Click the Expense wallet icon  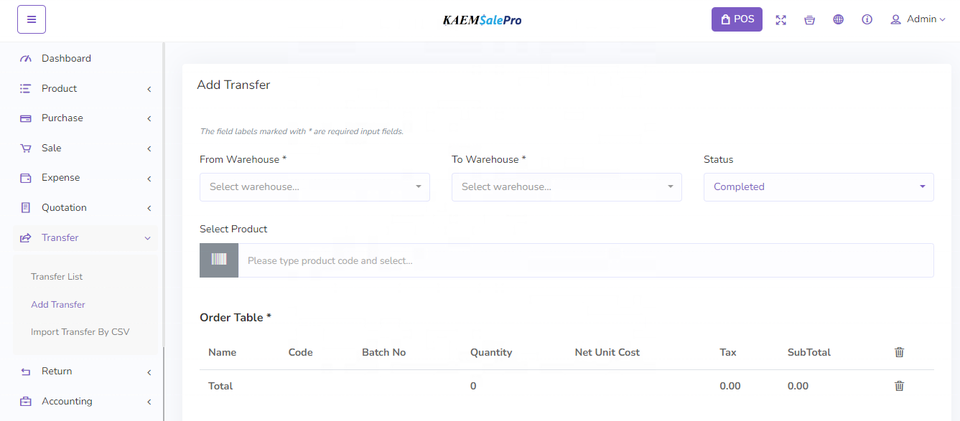tap(26, 178)
